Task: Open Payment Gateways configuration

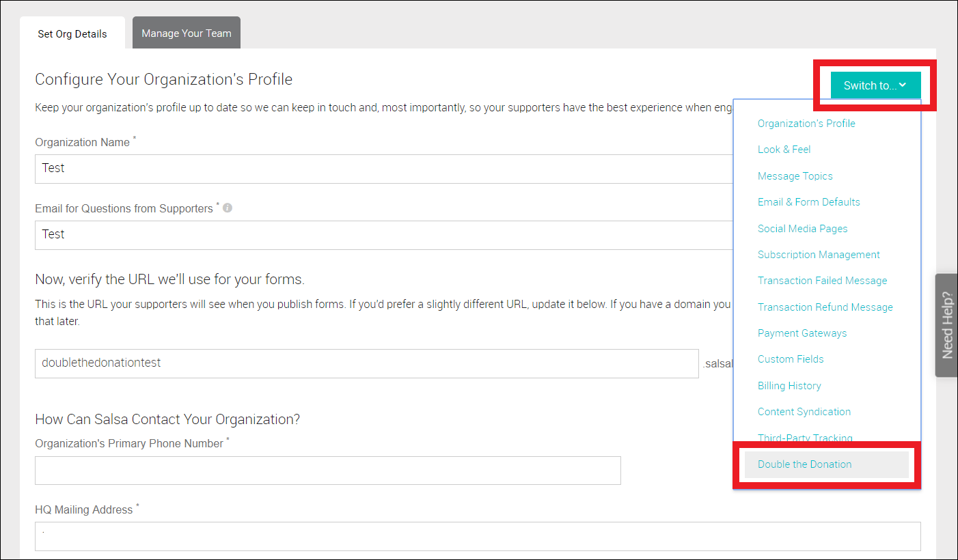Action: point(802,333)
